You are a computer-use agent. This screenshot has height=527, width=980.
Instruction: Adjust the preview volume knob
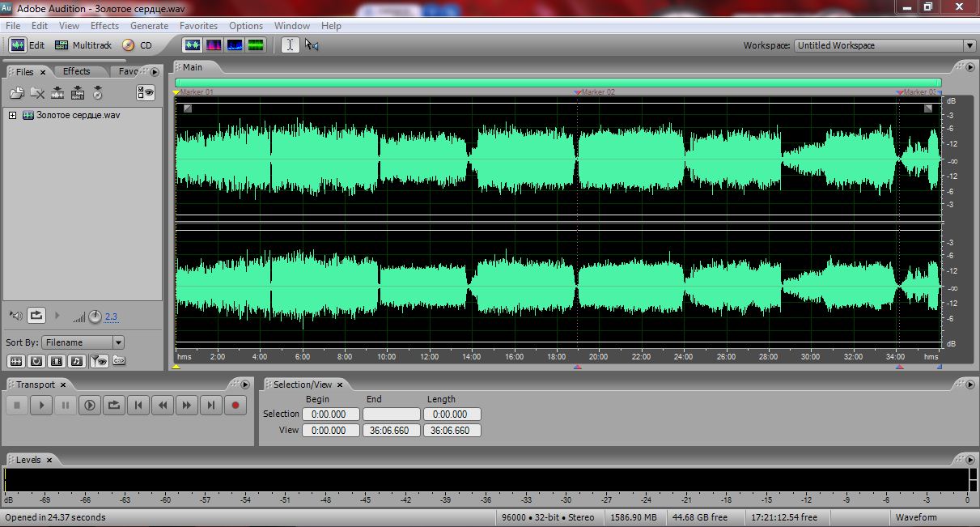[x=95, y=317]
